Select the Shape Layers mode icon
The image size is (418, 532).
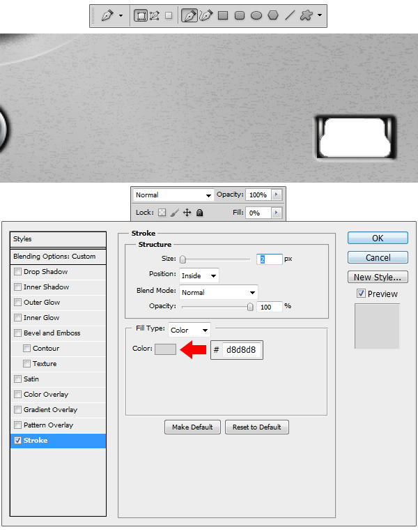140,15
